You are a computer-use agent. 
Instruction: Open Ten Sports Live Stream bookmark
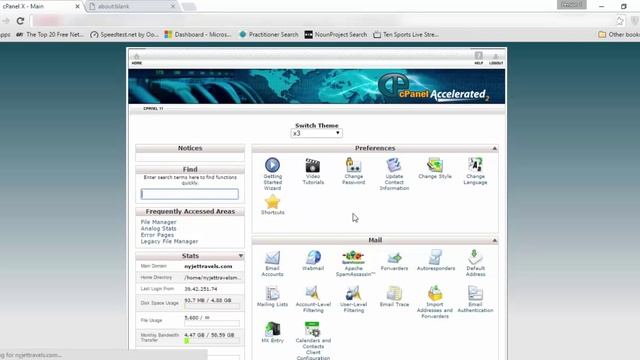coord(406,35)
